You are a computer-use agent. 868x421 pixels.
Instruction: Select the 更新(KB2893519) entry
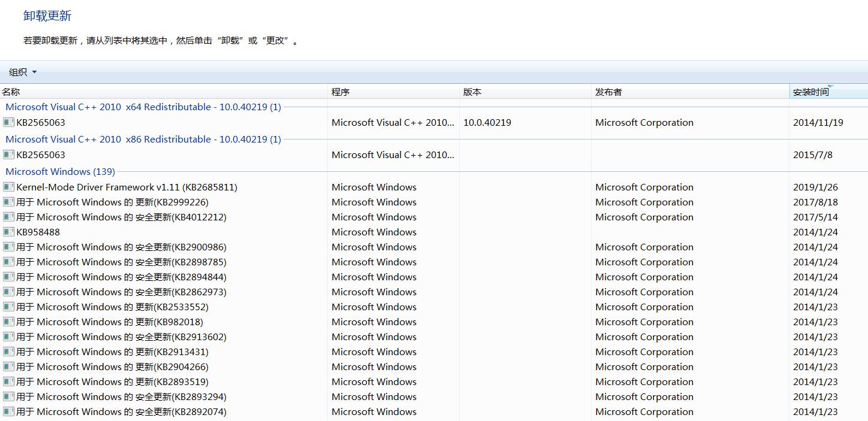tap(113, 381)
